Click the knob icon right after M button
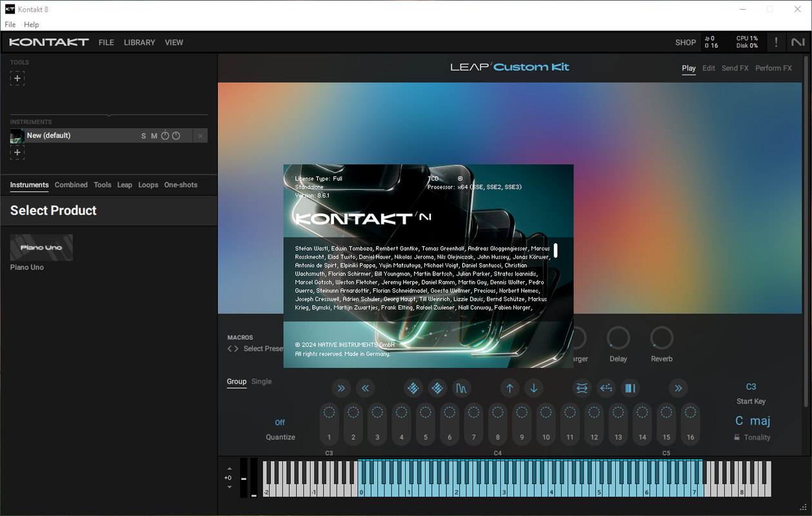 (165, 135)
